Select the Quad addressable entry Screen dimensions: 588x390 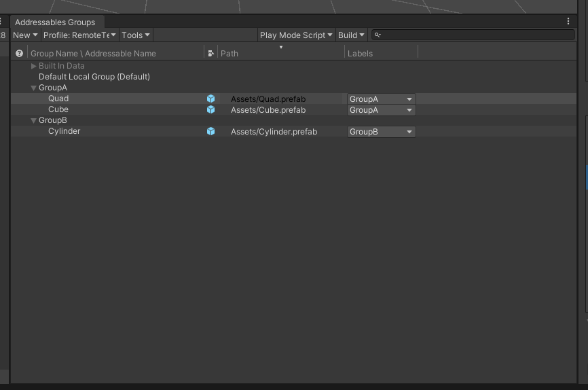[x=293, y=99]
